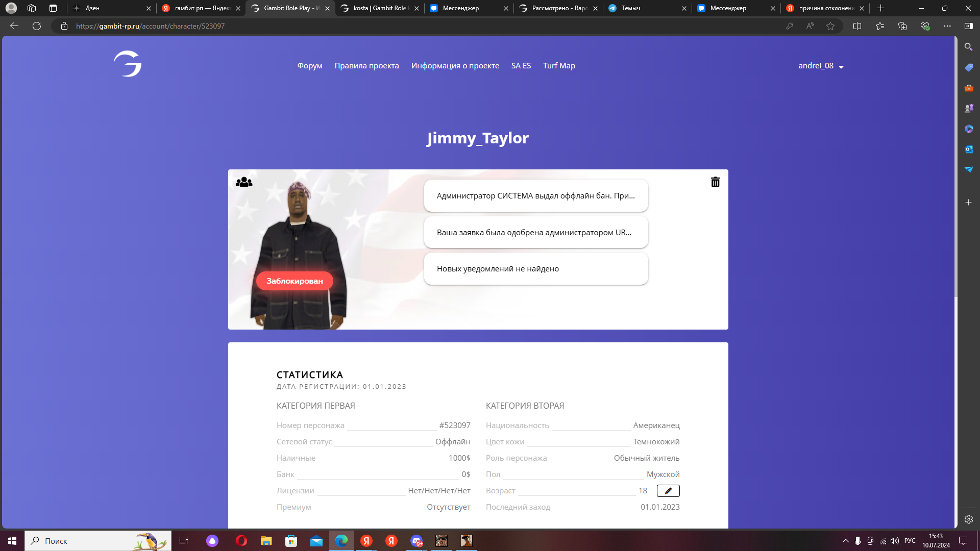Click the Gambit logo in header
Screen dimensions: 980x551
tap(128, 64)
